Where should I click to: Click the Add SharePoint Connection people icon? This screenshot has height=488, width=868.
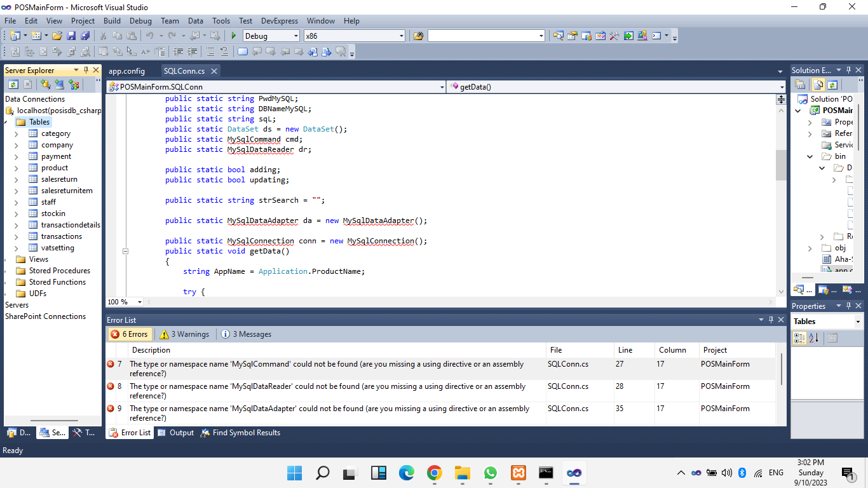(74, 84)
